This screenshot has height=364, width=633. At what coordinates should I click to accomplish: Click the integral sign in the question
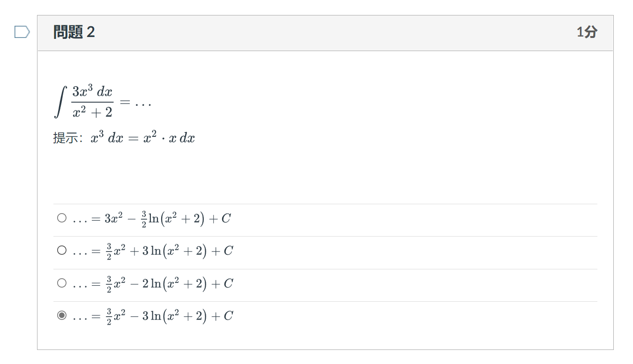(x=60, y=102)
